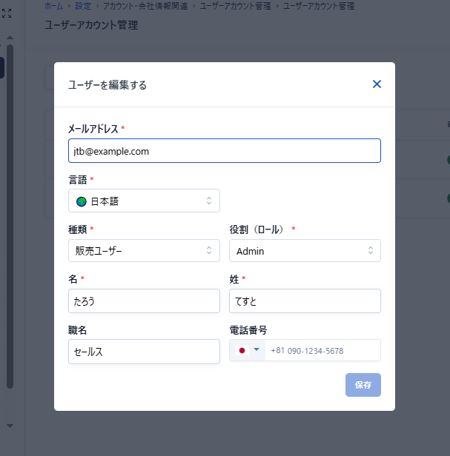Open the 設定 breadcrumb link
The width and height of the screenshot is (450, 456).
click(83, 6)
